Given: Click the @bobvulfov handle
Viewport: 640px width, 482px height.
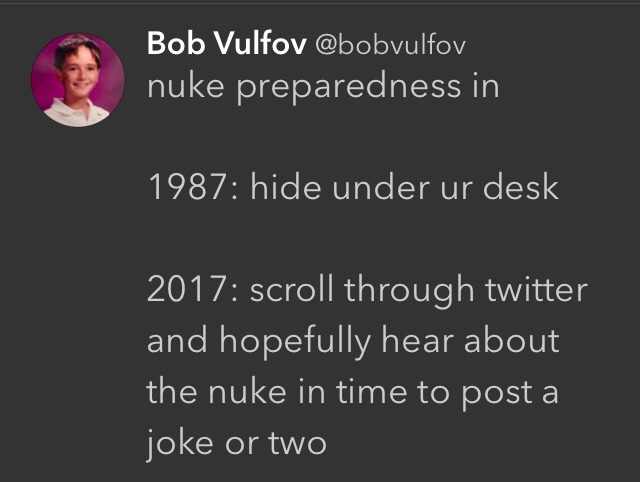Looking at the screenshot, I should (x=391, y=45).
